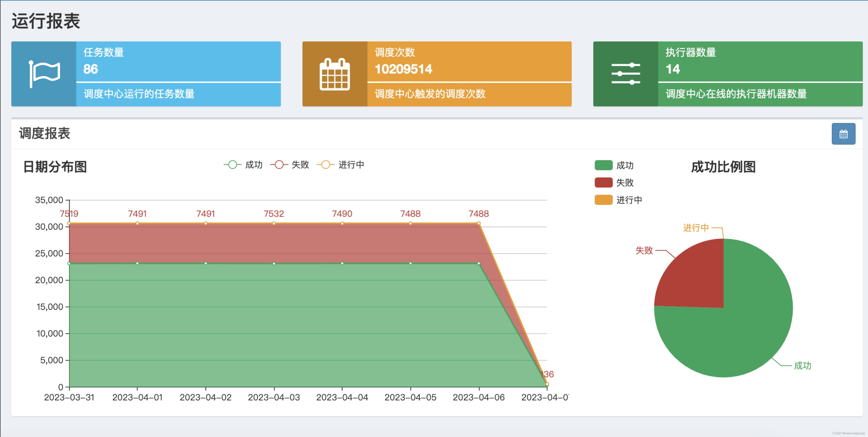Toggle 进行中 in pie chart legend

click(618, 200)
